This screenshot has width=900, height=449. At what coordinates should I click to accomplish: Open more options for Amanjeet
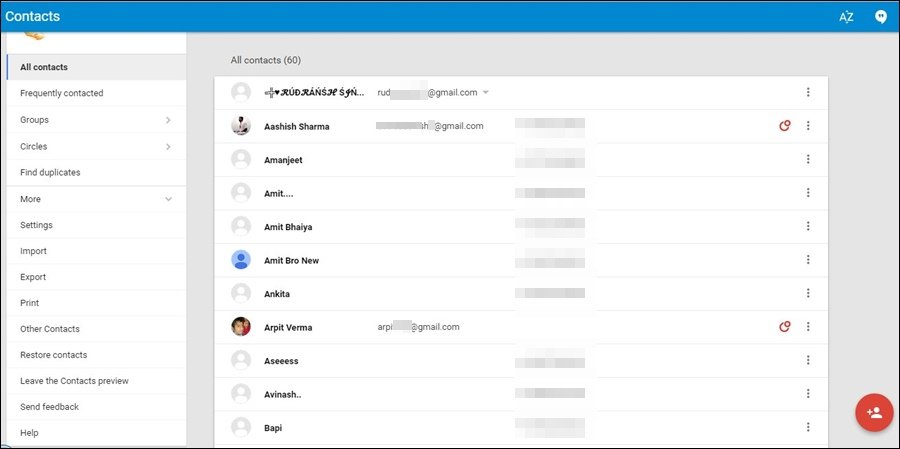tap(808, 159)
